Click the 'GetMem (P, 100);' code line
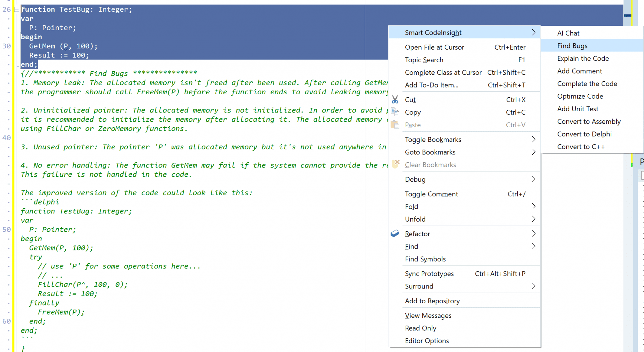Image resolution: width=644 pixels, height=352 pixels. [63, 46]
